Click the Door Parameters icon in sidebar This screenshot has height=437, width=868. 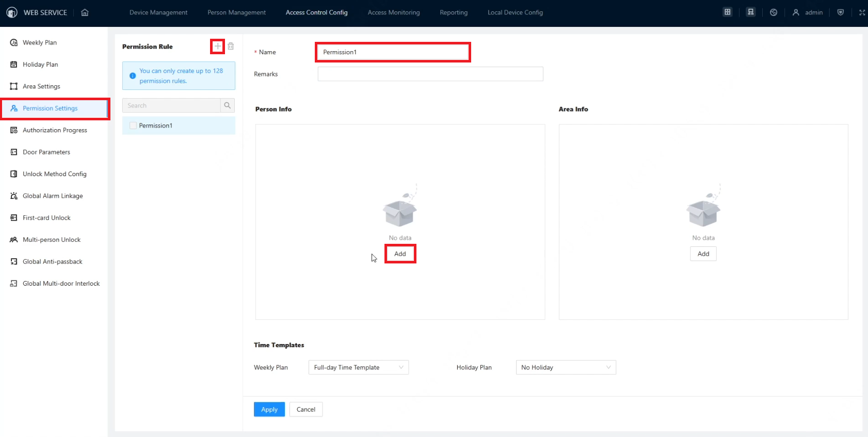(x=14, y=152)
